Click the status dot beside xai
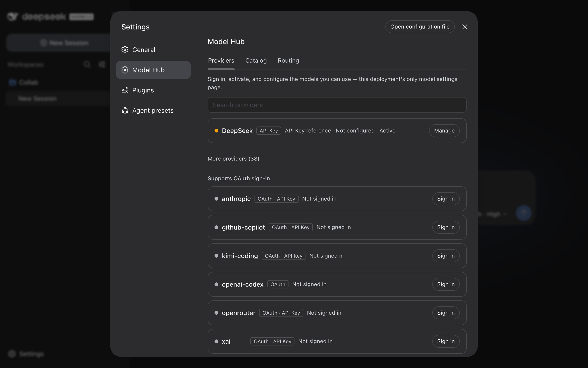 (216, 341)
